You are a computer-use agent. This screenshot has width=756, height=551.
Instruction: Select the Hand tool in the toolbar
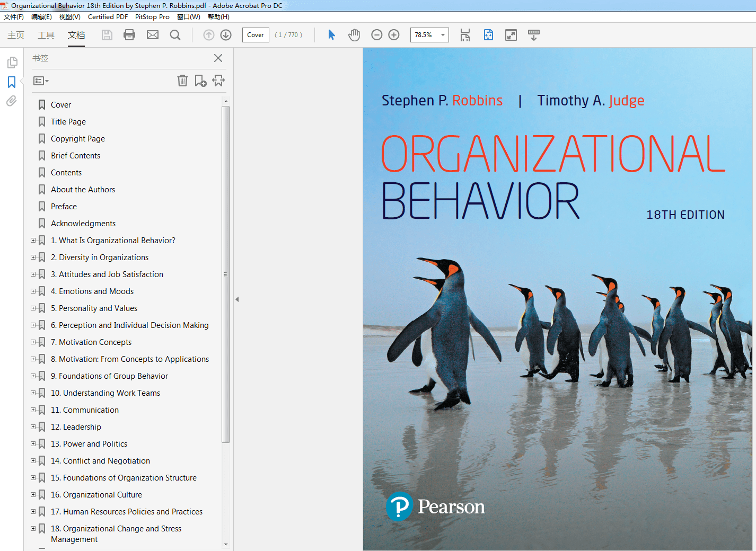[x=354, y=34]
